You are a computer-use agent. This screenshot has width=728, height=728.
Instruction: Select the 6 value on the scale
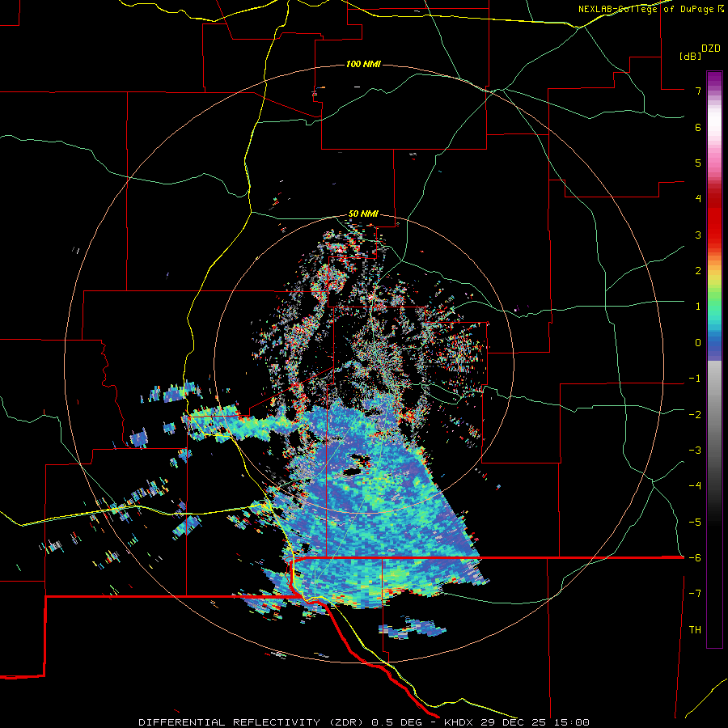(x=698, y=127)
